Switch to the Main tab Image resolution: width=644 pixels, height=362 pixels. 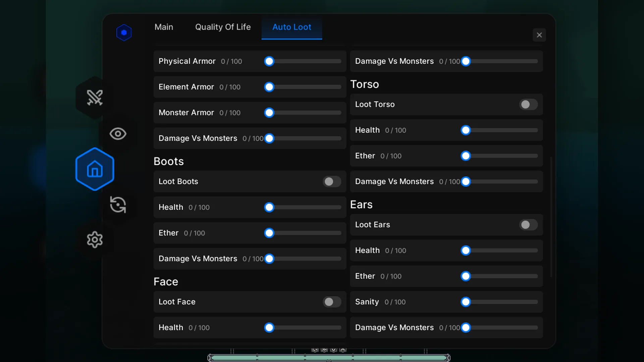point(164,27)
